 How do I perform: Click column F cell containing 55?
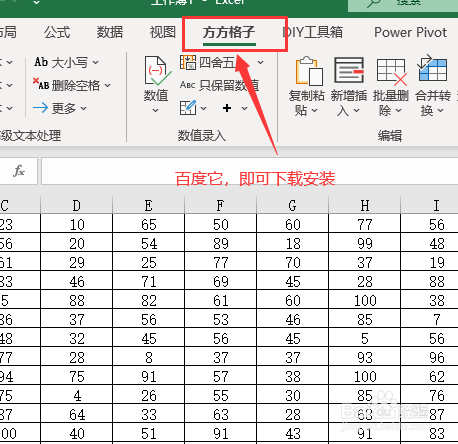221,395
